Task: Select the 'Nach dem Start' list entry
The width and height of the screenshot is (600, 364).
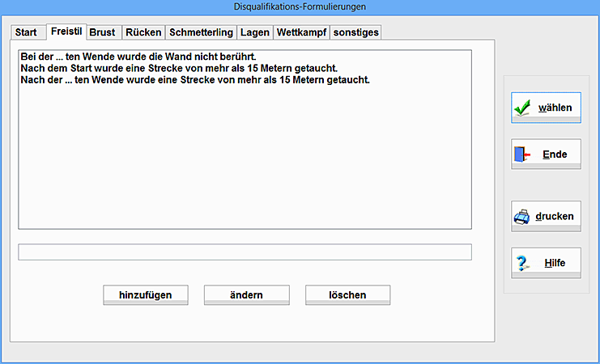Action: tap(178, 69)
